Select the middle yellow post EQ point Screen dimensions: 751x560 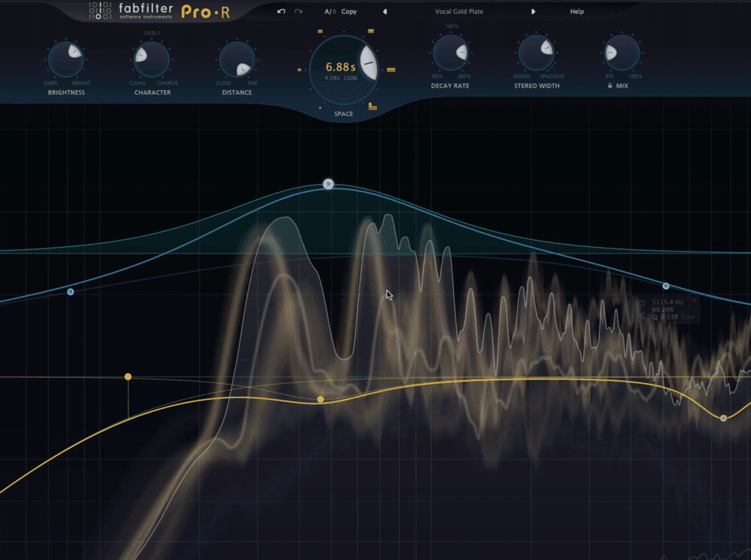pos(320,399)
